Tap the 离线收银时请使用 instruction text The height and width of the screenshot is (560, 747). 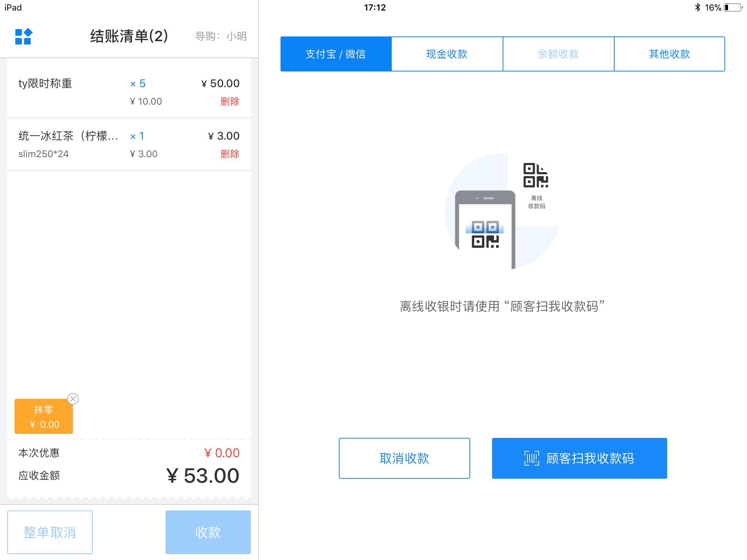coord(502,306)
